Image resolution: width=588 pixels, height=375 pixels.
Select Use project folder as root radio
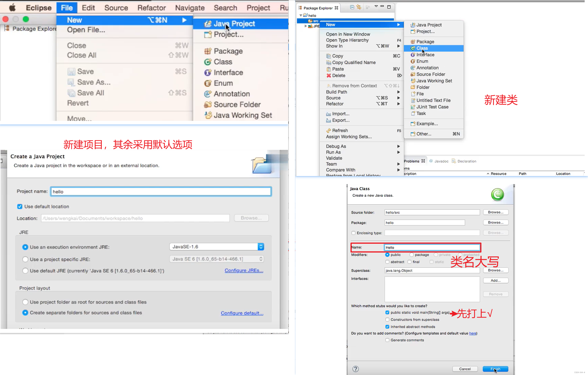click(x=25, y=302)
